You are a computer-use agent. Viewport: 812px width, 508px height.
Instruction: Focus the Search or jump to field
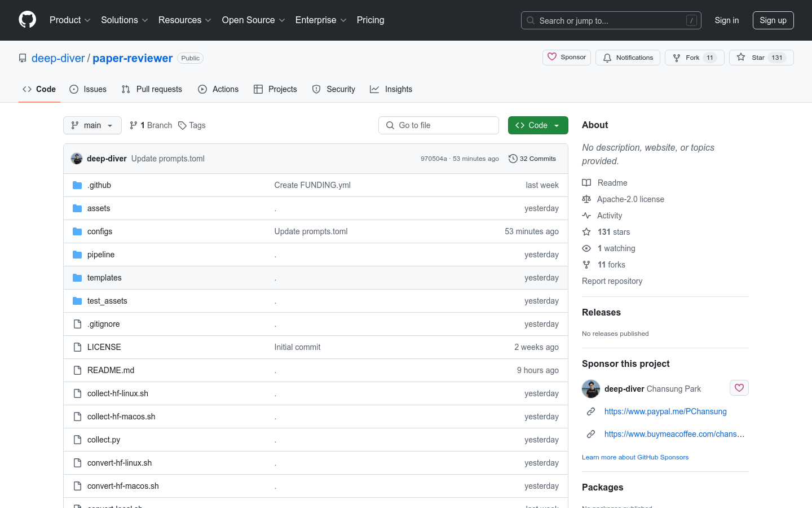point(611,20)
